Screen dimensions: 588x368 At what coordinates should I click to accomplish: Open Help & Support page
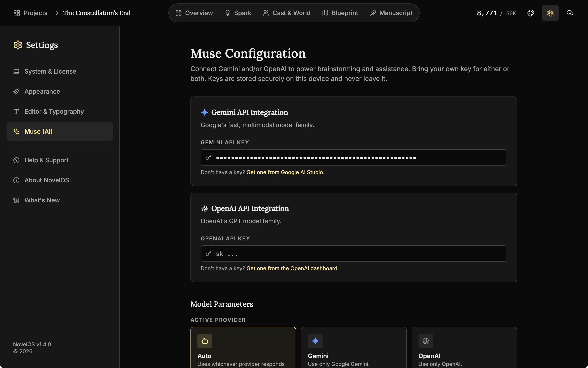(60, 160)
